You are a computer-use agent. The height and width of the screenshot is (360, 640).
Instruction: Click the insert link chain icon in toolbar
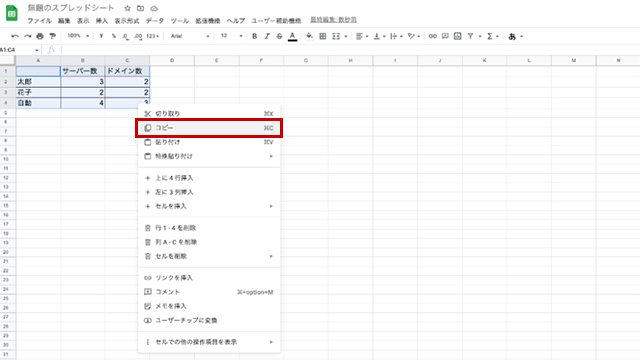click(x=433, y=36)
